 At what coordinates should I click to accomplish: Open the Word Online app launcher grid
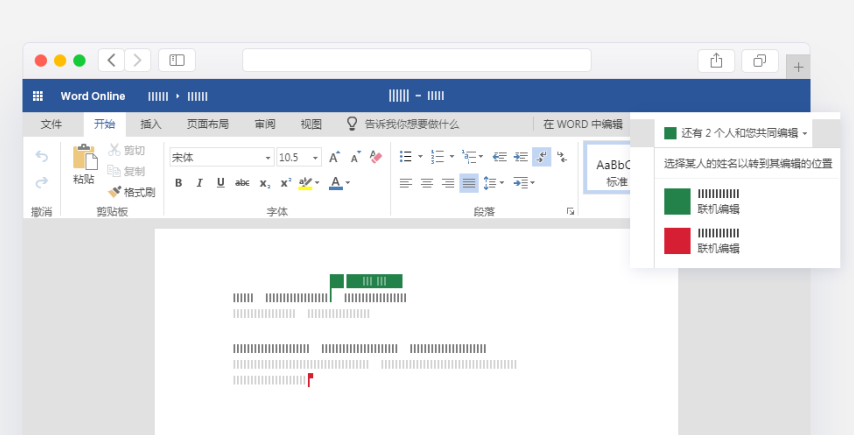(x=38, y=96)
